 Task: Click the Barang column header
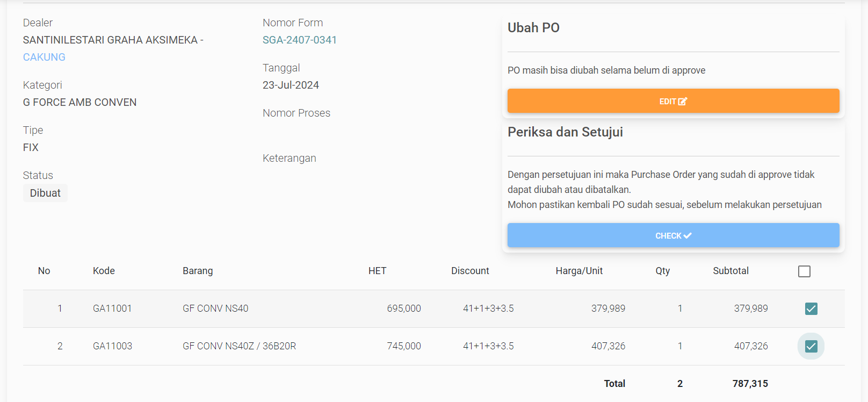198,271
